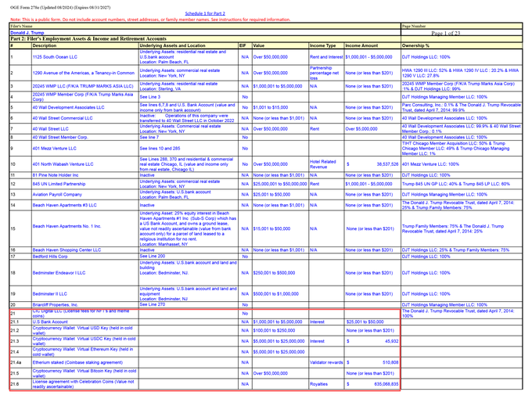Click Beach Haven Shopping Center LLC

coord(66,250)
